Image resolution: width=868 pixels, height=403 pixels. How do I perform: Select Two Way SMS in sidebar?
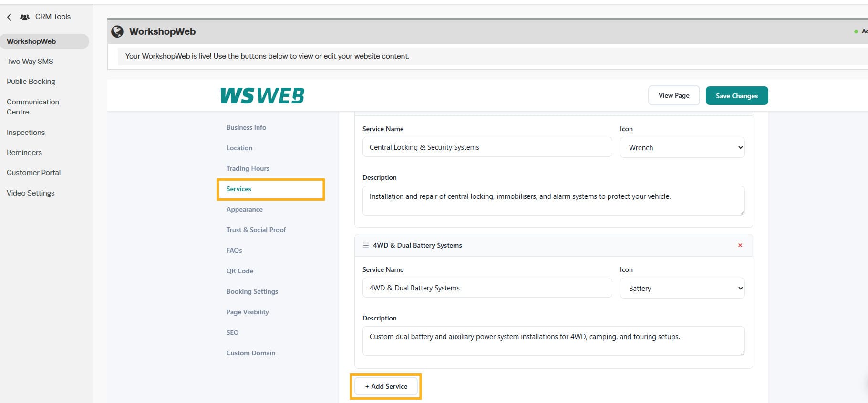pos(30,62)
